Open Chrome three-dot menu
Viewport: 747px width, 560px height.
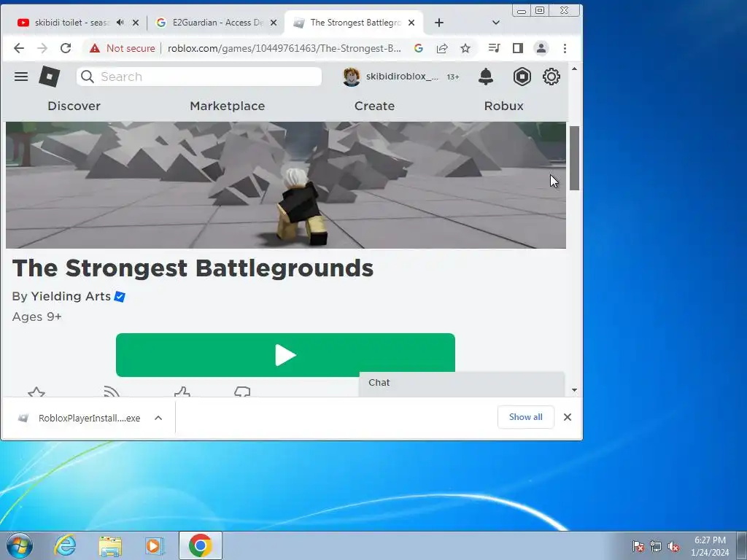coord(565,48)
